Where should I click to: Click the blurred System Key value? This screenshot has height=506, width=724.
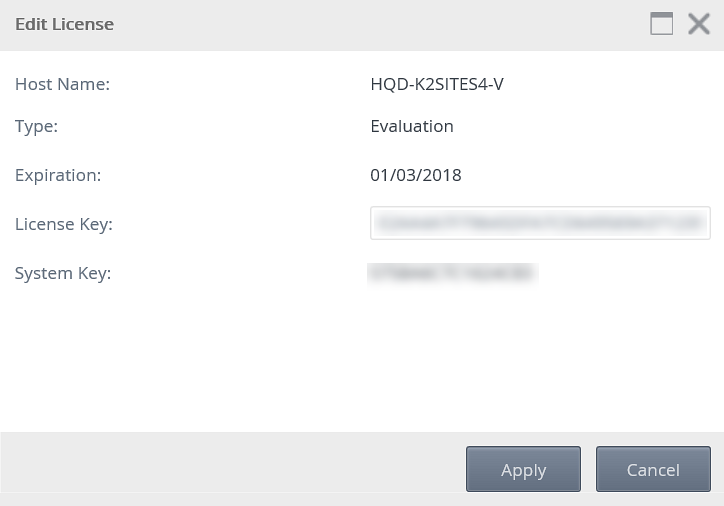[452, 272]
